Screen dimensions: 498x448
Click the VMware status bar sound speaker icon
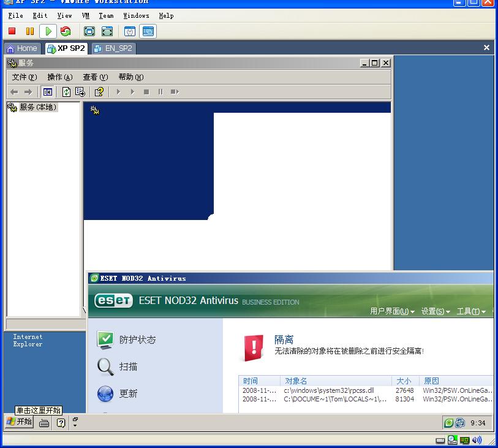pyautogui.click(x=477, y=440)
